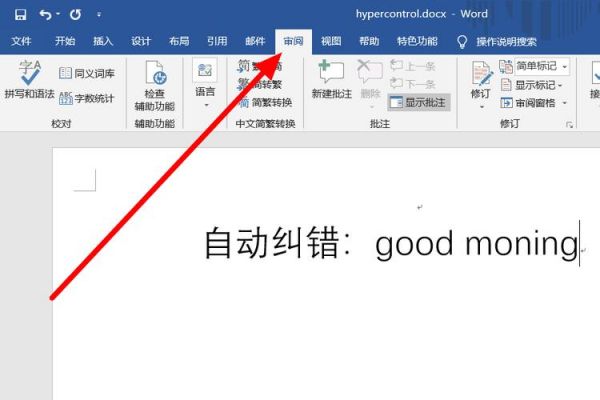Redo the last action
This screenshot has width=600, height=400.
click(x=75, y=15)
